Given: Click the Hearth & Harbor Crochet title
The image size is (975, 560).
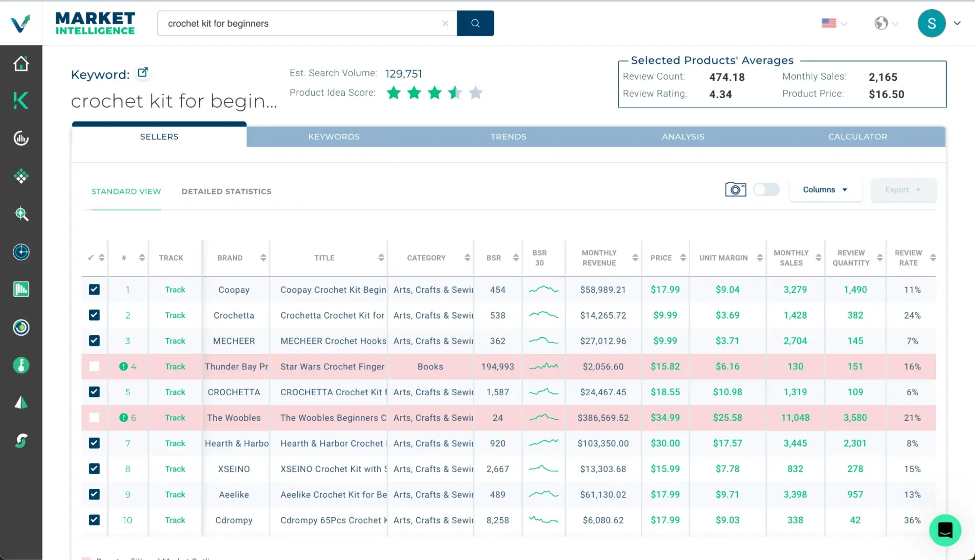Looking at the screenshot, I should click(333, 443).
